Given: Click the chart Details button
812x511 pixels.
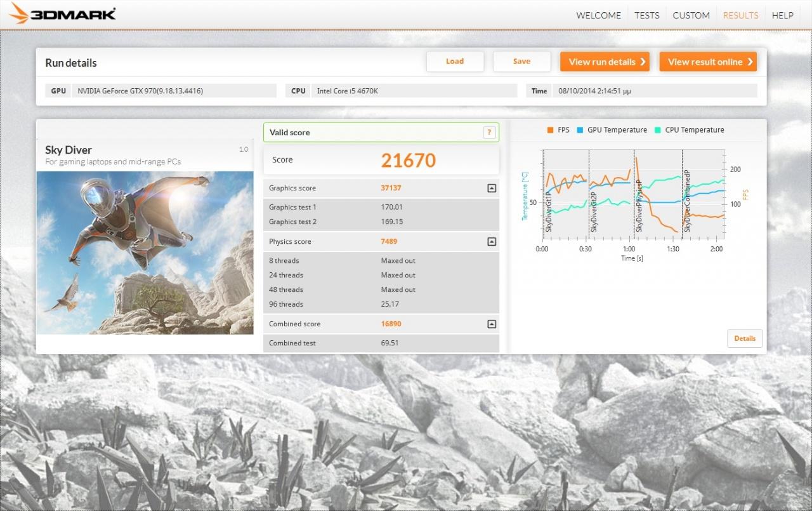Looking at the screenshot, I should click(745, 338).
